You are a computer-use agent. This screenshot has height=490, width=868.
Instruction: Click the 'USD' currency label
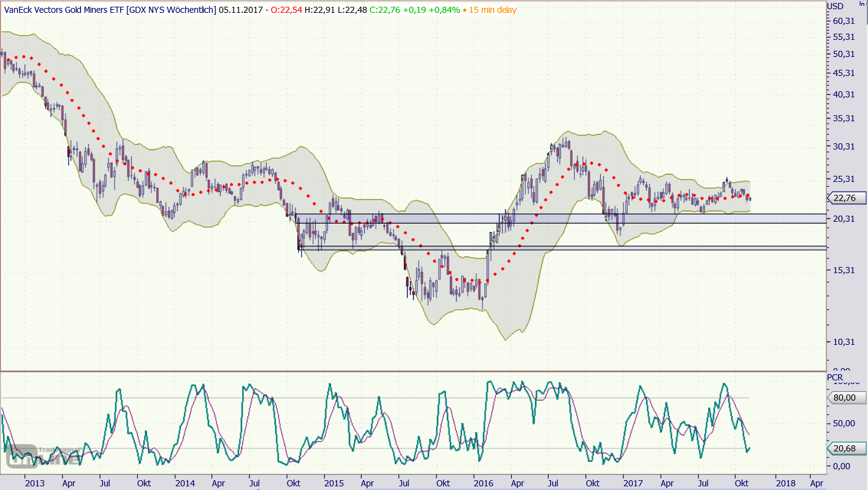(x=835, y=6)
